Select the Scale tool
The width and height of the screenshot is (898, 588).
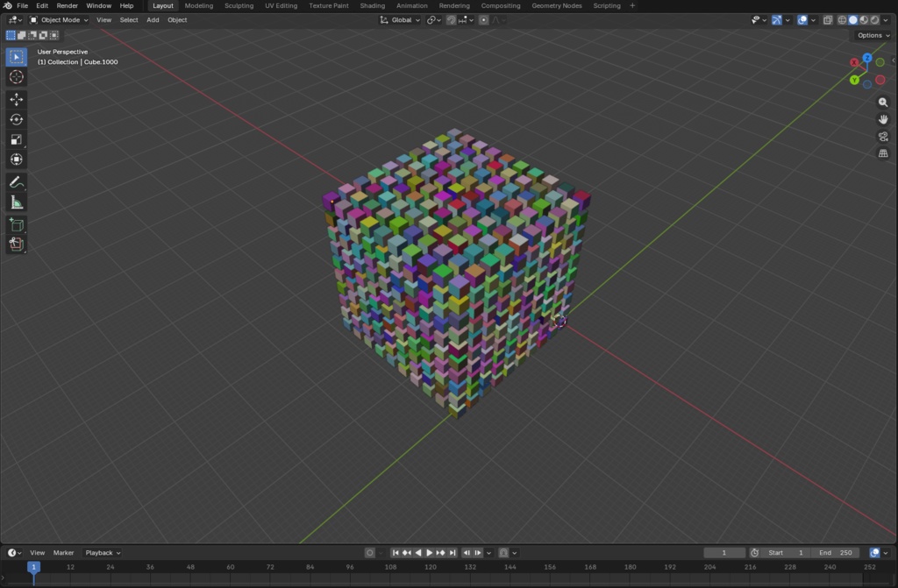click(16, 139)
